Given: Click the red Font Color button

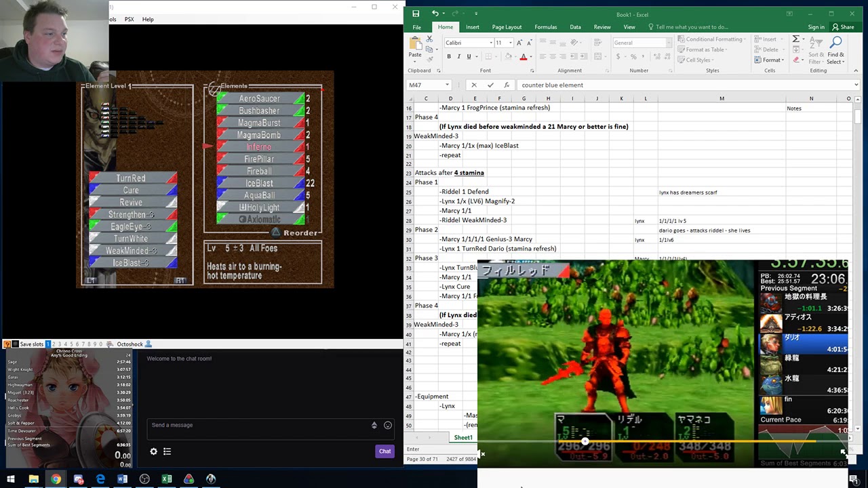Looking at the screenshot, I should point(523,57).
